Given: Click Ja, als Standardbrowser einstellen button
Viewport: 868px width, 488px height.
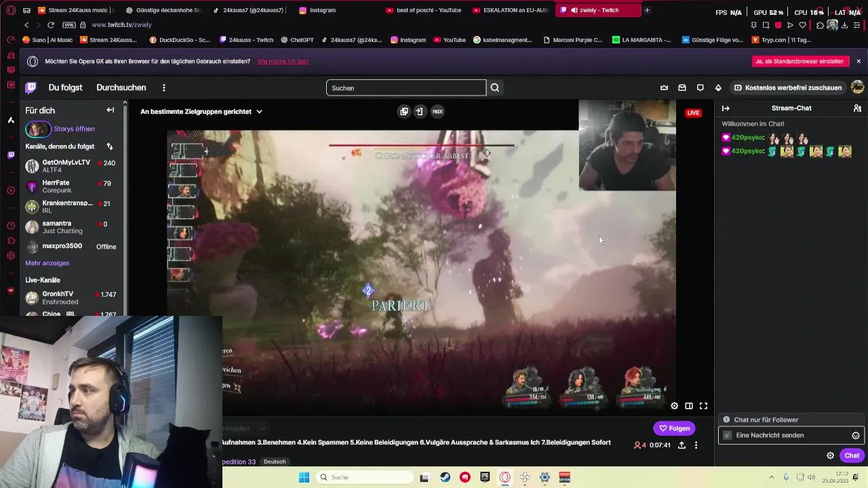Looking at the screenshot, I should 801,61.
